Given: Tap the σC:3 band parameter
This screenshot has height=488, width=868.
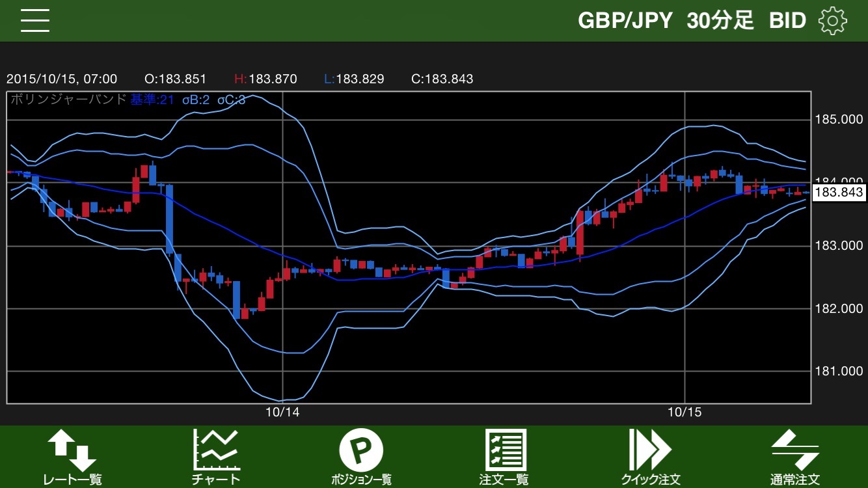Looking at the screenshot, I should pos(231,100).
